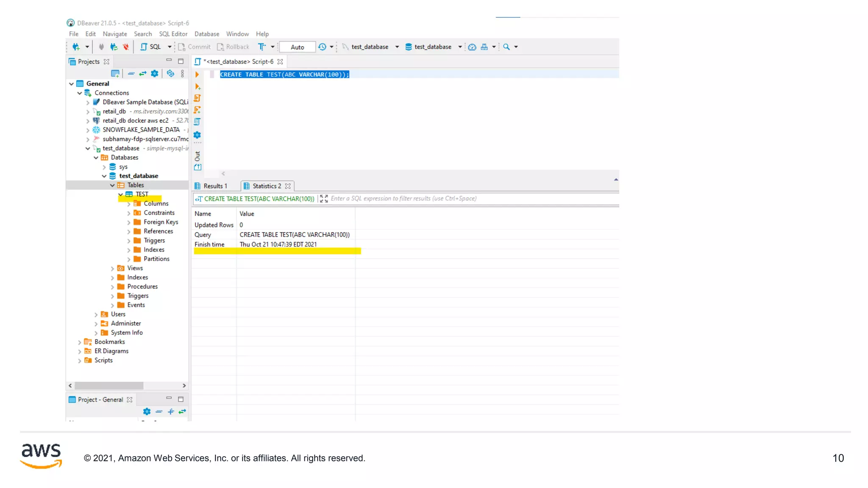Expand the Columns folder under TEST
This screenshot has width=868, height=488.
[129, 204]
